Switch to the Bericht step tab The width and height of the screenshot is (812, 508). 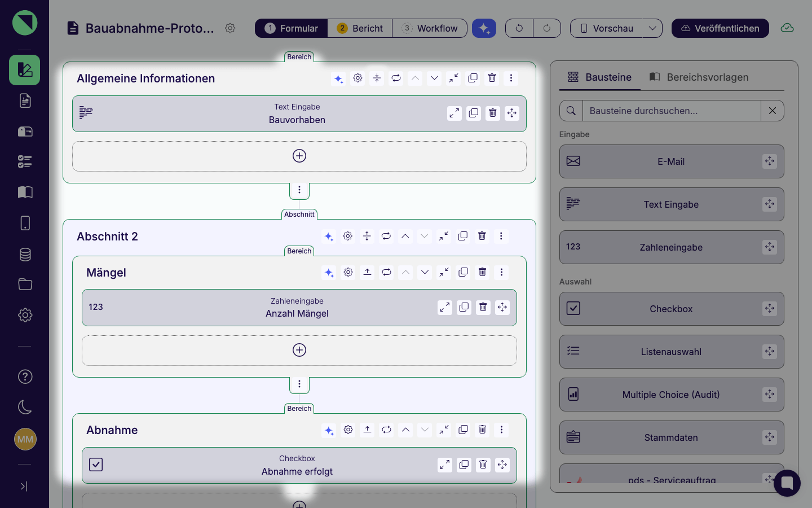[x=360, y=28]
